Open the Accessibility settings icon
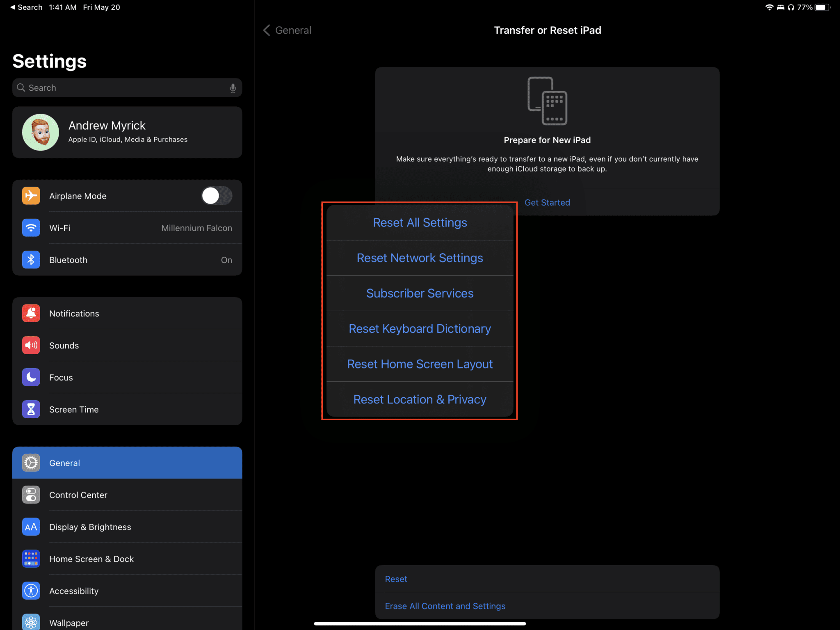Viewport: 840px width, 630px height. [31, 591]
